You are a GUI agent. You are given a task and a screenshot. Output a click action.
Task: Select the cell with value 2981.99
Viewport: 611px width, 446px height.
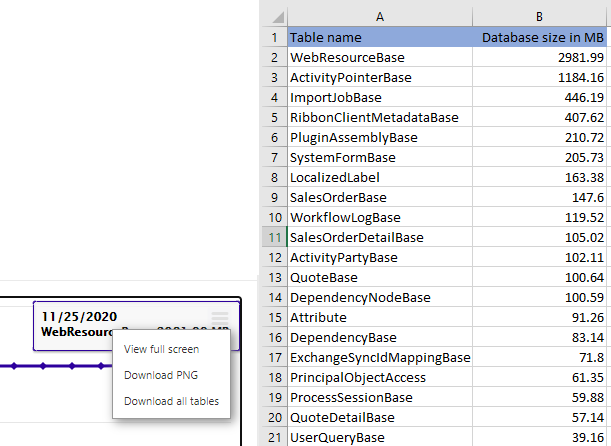coord(541,58)
